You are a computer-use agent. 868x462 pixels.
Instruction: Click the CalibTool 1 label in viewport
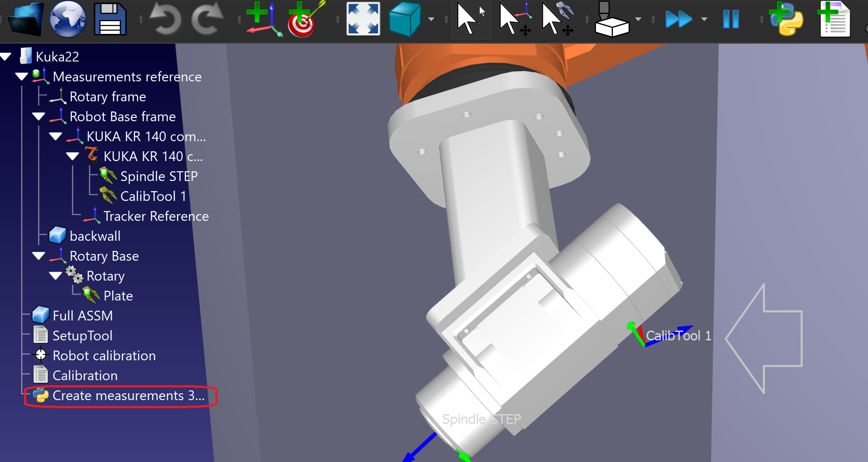point(678,336)
